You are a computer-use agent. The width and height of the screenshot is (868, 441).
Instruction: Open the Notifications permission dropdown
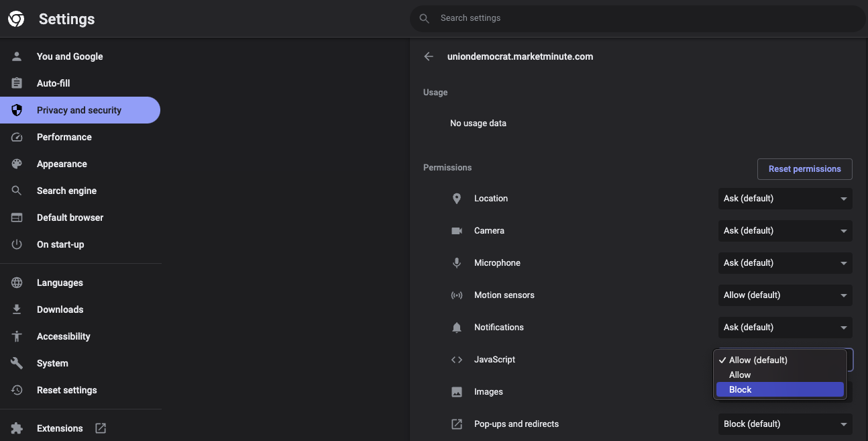tap(785, 328)
